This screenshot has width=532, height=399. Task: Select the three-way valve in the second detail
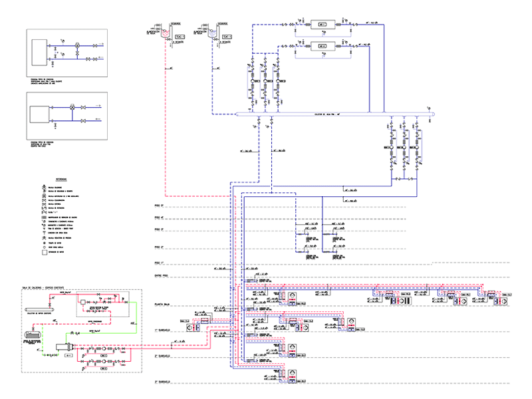tap(71, 106)
